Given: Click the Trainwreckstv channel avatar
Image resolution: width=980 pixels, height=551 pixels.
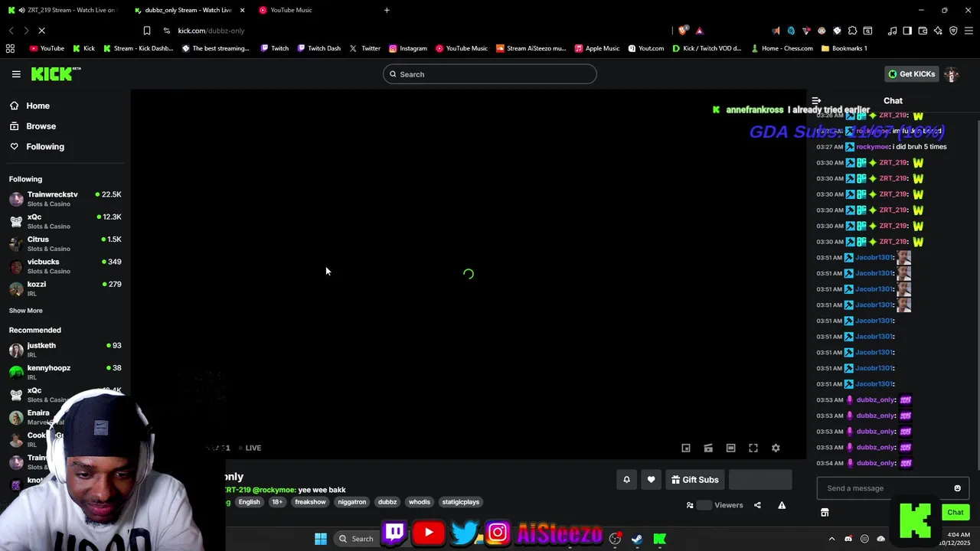Looking at the screenshot, I should tap(16, 199).
